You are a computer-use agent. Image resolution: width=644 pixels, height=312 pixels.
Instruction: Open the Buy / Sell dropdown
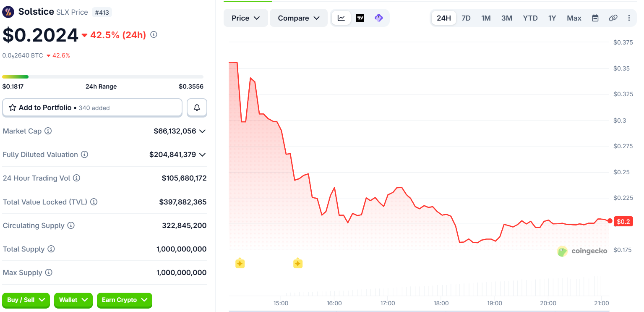[26, 300]
